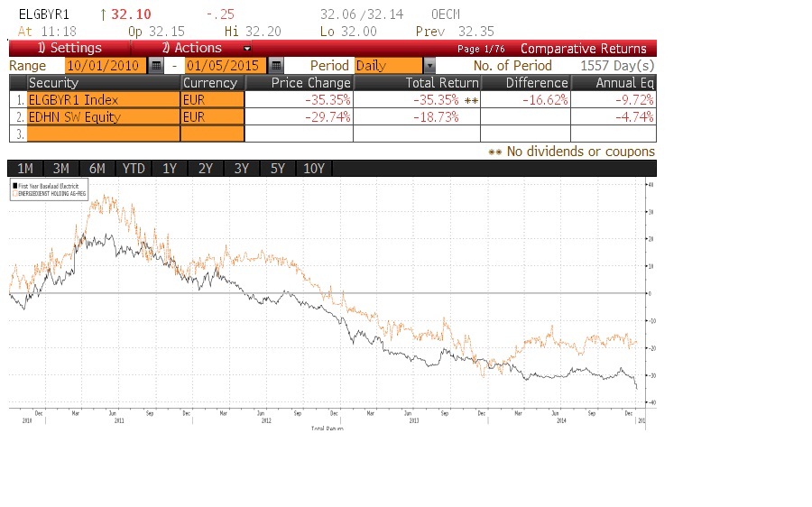Open the end date calendar picker
The image size is (812, 507).
276,66
